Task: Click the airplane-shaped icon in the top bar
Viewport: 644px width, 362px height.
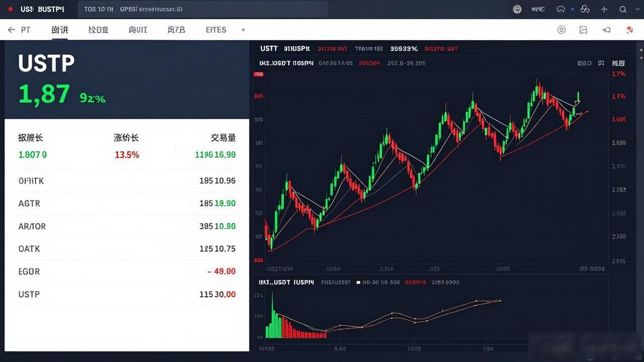Action: [x=605, y=9]
